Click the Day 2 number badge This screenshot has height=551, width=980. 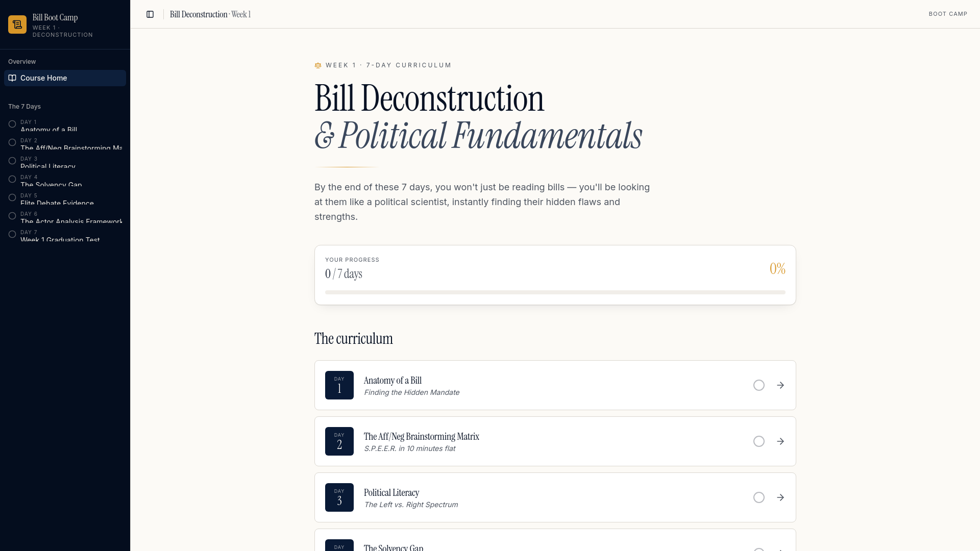339,441
